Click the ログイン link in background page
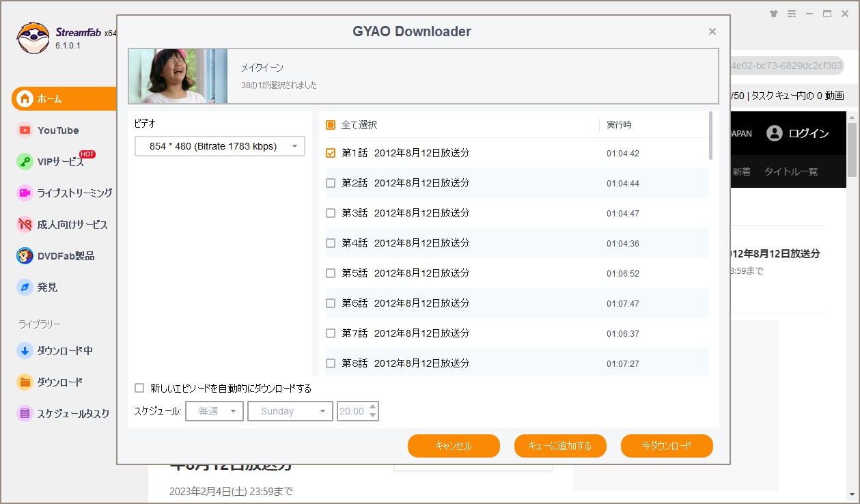860x504 pixels. (x=809, y=133)
